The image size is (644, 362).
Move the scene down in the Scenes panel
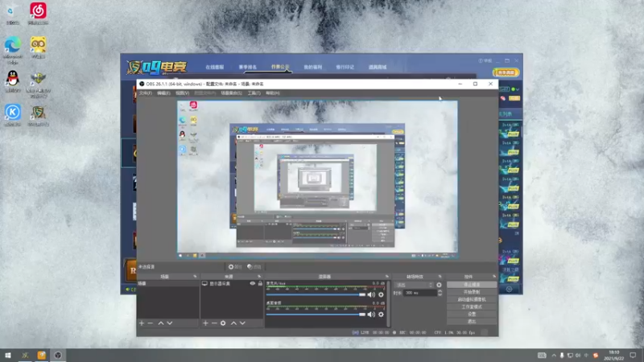coord(170,323)
